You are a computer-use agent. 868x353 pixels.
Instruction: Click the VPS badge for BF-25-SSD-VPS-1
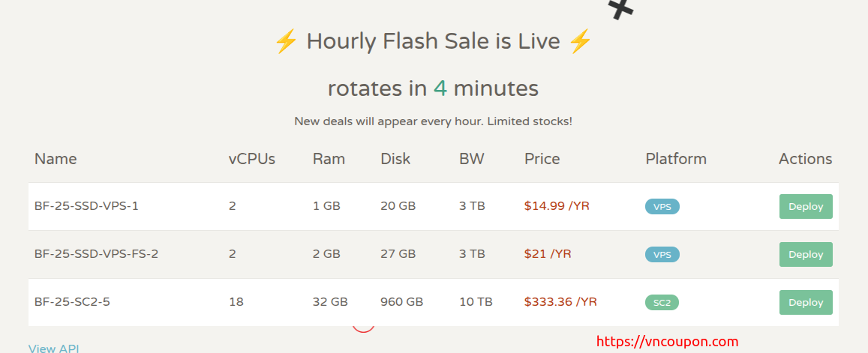(662, 207)
